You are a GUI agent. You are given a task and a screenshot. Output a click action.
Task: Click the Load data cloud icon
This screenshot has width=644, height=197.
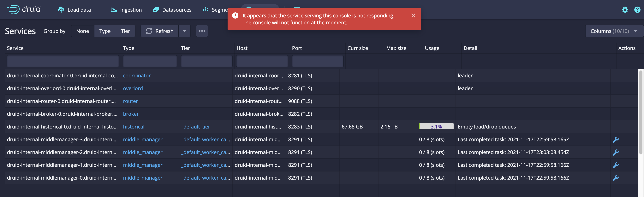pyautogui.click(x=61, y=10)
